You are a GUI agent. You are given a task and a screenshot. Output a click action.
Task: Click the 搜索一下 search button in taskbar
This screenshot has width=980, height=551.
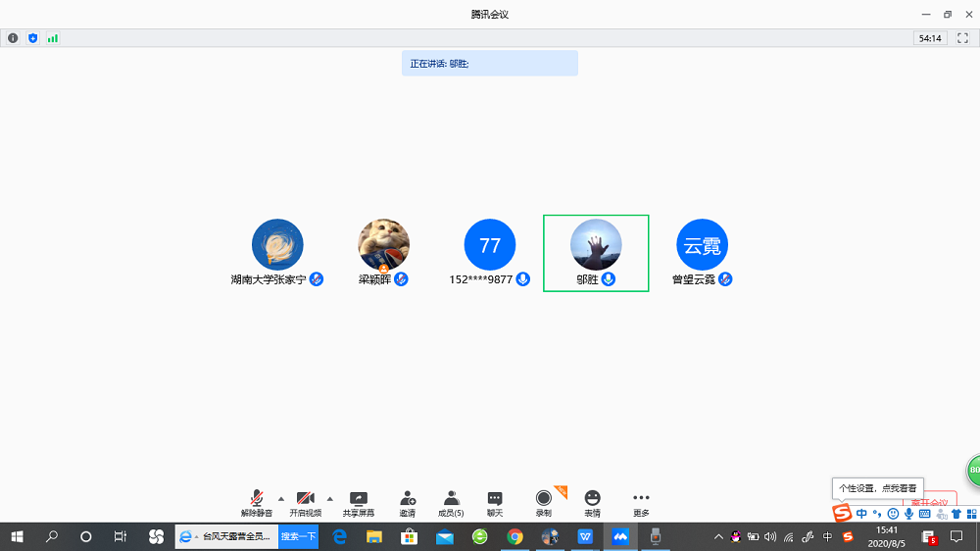coord(298,536)
